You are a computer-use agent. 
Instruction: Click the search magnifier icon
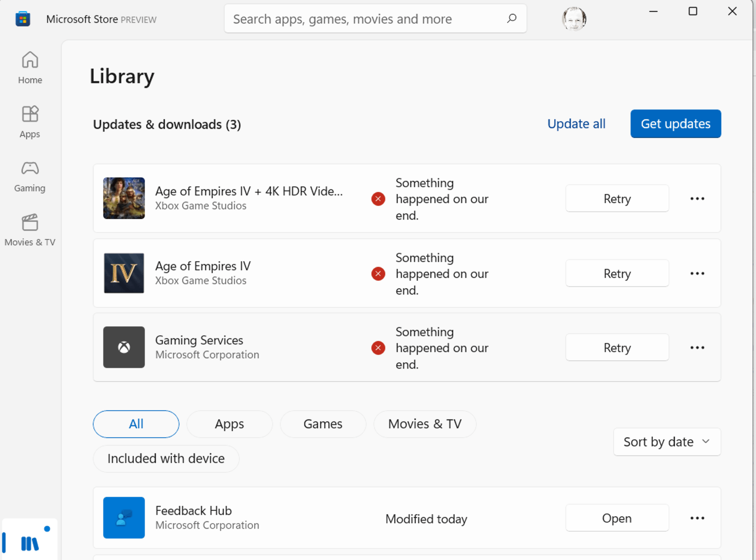coord(511,19)
